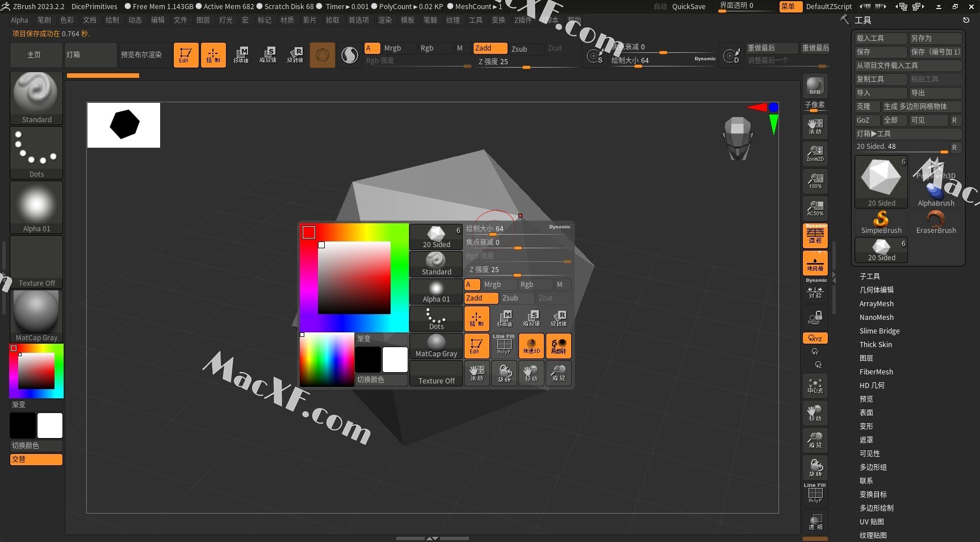Screen dimensions: 980x542
Task: Click the Texture Off slot on left shelf
Action: click(36, 261)
